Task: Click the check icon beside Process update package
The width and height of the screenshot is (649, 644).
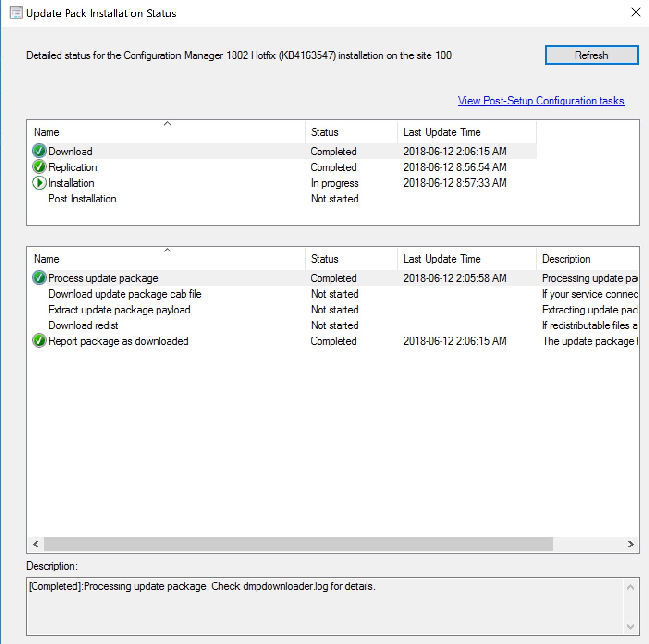Action: tap(39, 278)
